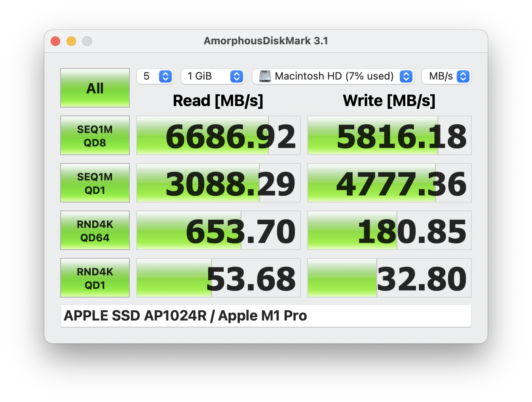Run all benchmarks with the All button
532x402 pixels.
click(x=95, y=88)
